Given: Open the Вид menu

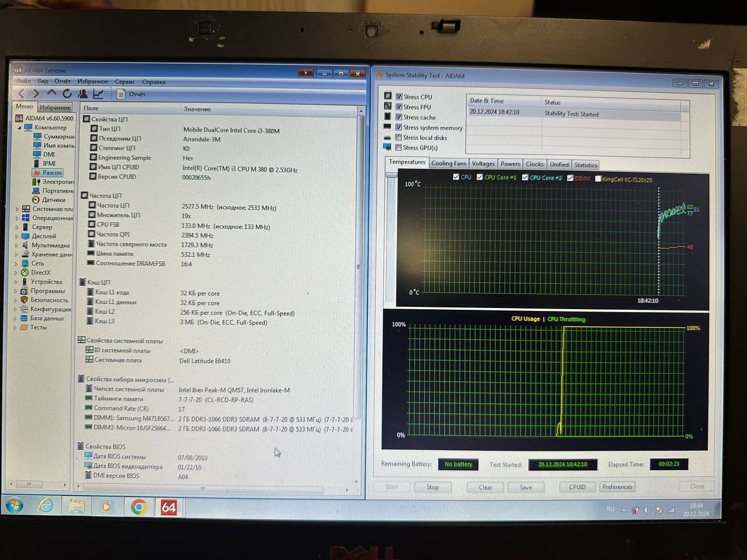Looking at the screenshot, I should tap(43, 81).
